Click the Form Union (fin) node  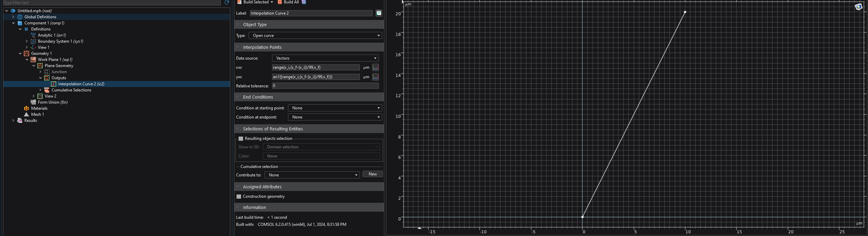pyautogui.click(x=53, y=102)
